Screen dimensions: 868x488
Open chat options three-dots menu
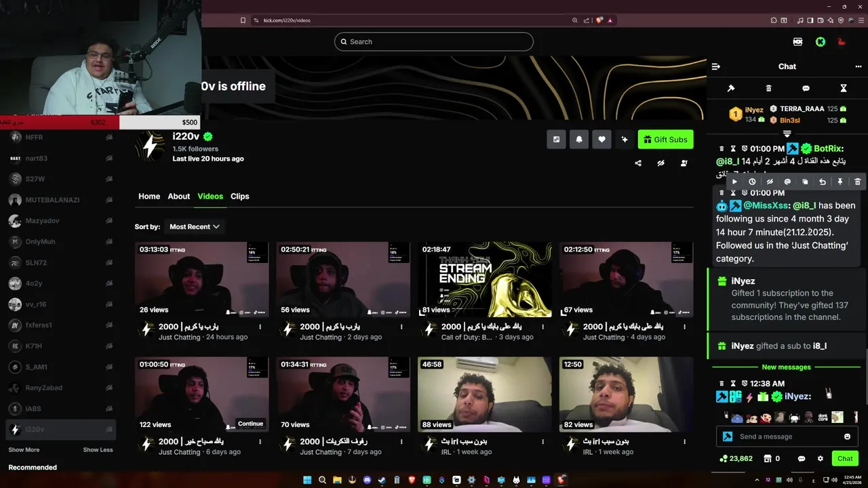(858, 66)
